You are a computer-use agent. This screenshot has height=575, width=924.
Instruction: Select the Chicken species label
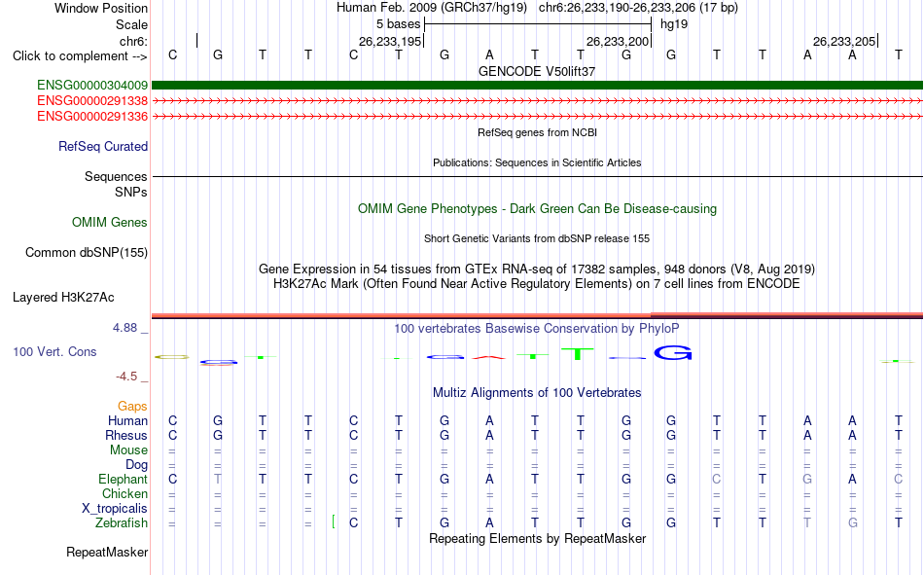click(124, 493)
